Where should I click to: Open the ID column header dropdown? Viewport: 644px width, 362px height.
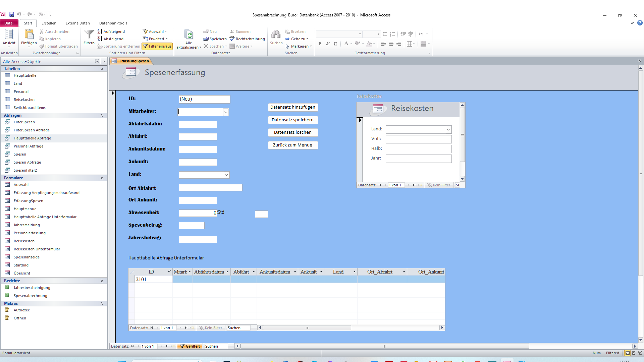click(169, 272)
